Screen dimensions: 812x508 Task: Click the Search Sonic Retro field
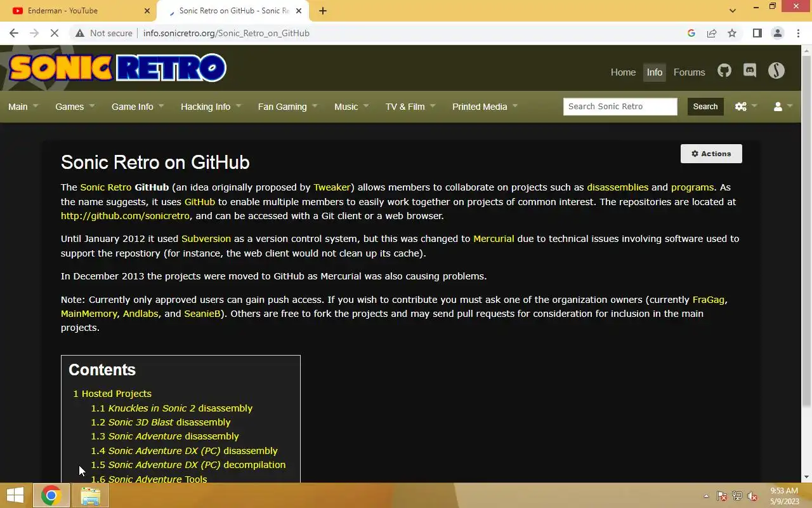click(x=620, y=107)
